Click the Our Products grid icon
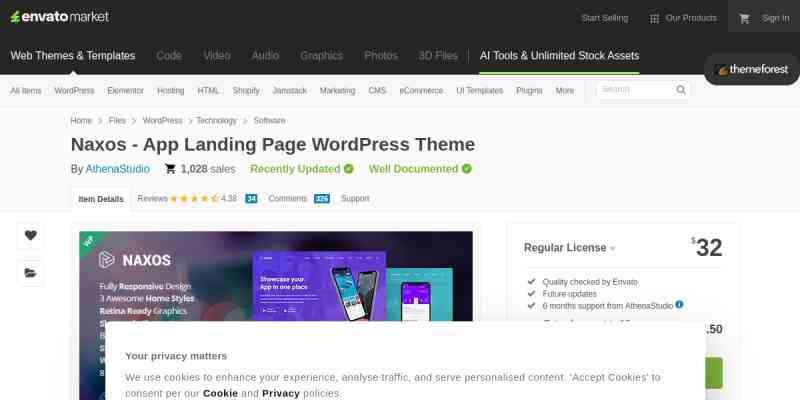Viewport: 800px width, 400px height. pos(654,18)
